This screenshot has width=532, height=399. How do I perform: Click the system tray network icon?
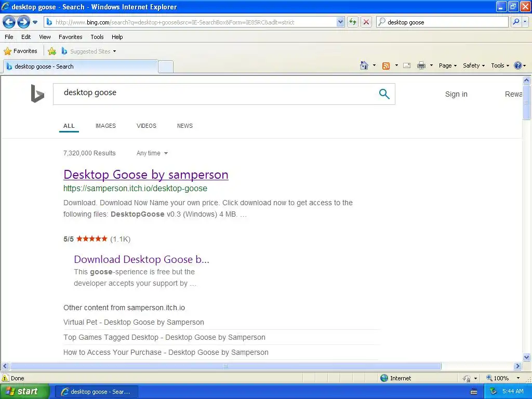(493, 392)
